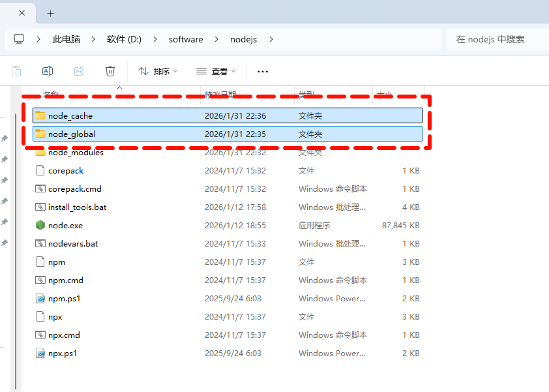The height and width of the screenshot is (392, 549).
Task: Click the npm.ps1 PowerShell icon
Action: point(40,299)
